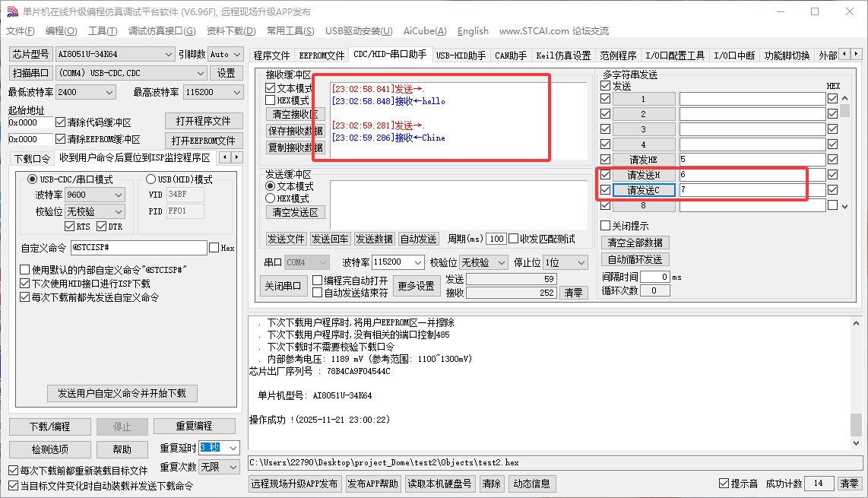
Task: Click the 扫描串口 button
Action: click(29, 73)
